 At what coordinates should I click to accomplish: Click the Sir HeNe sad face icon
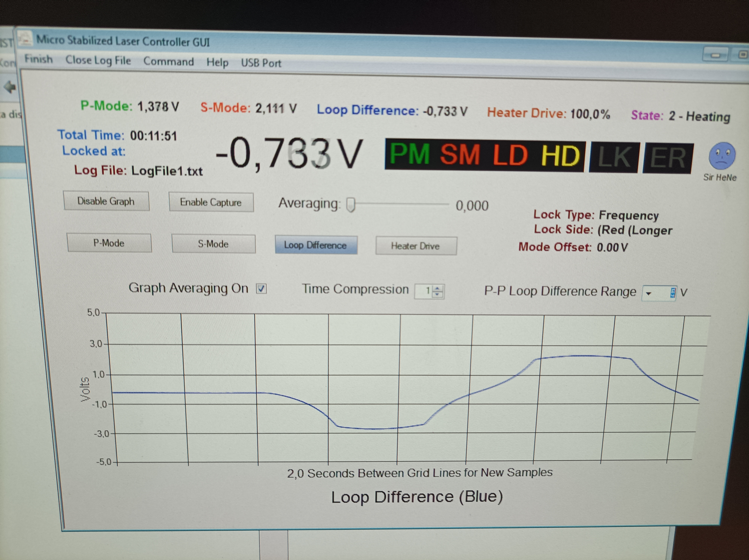point(722,156)
